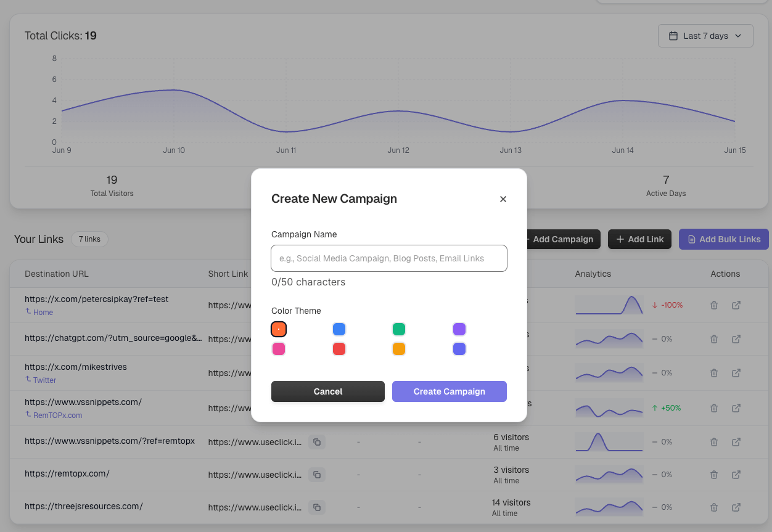Select the pink color swatch
The width and height of the screenshot is (772, 532).
(x=278, y=349)
